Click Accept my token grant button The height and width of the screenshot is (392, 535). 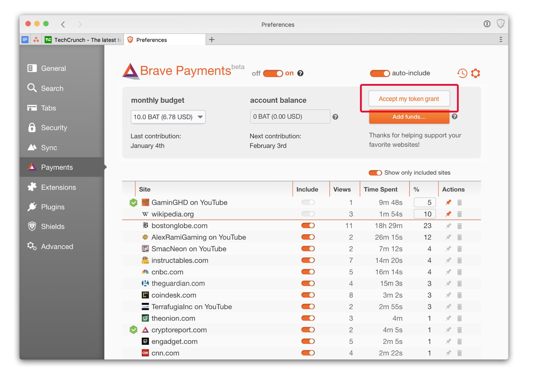coord(409,99)
